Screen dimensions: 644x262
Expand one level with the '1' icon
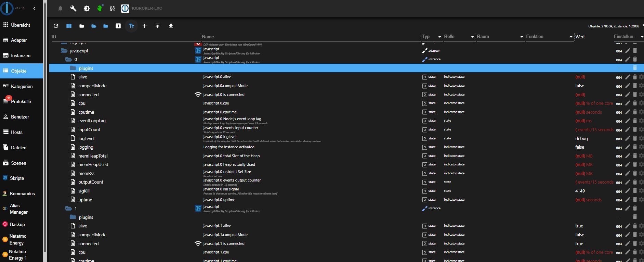[x=118, y=26]
